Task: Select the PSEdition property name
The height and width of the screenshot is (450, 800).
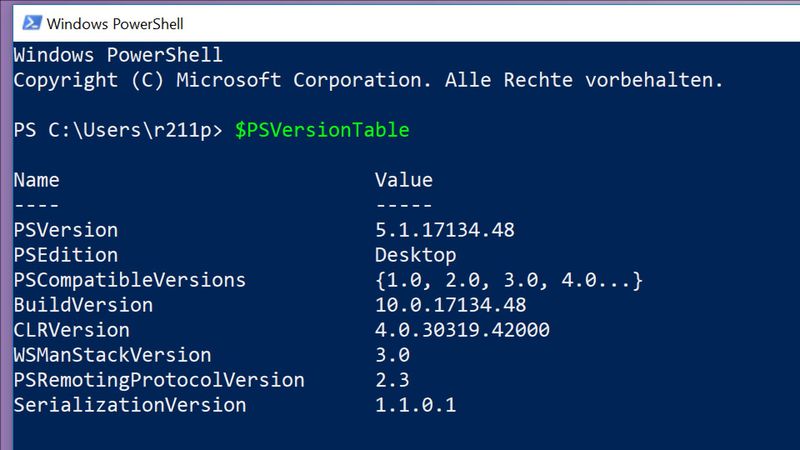Action: click(x=66, y=255)
